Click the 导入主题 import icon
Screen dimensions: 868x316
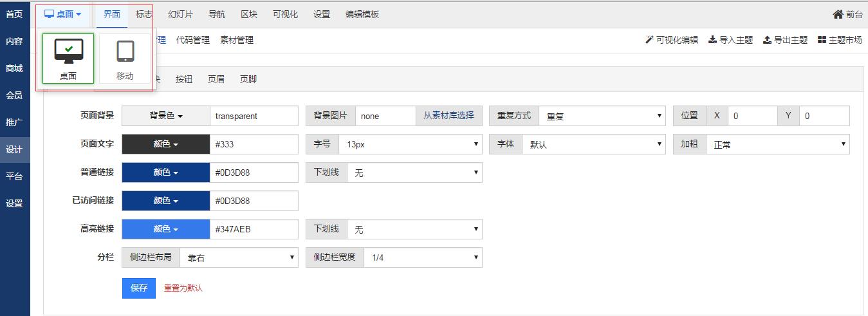click(x=712, y=40)
